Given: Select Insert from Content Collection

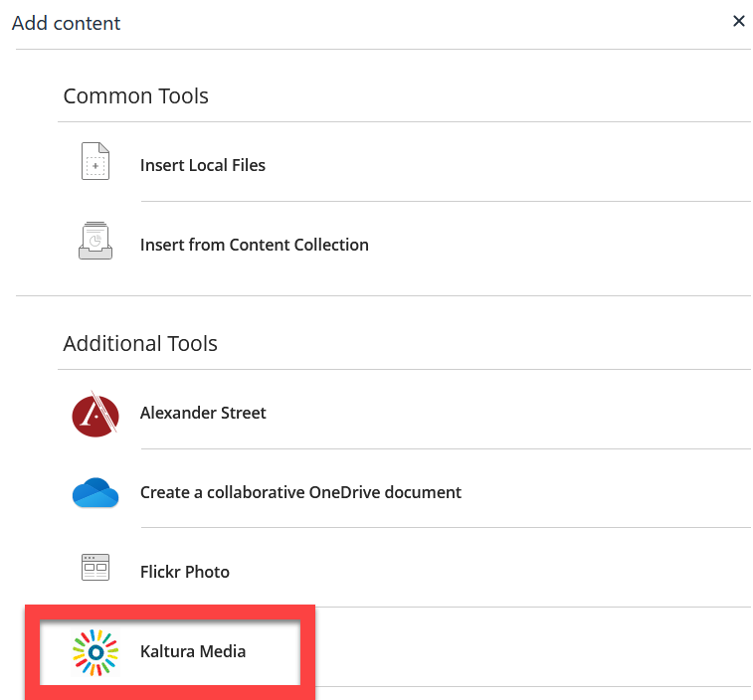Looking at the screenshot, I should (x=255, y=245).
